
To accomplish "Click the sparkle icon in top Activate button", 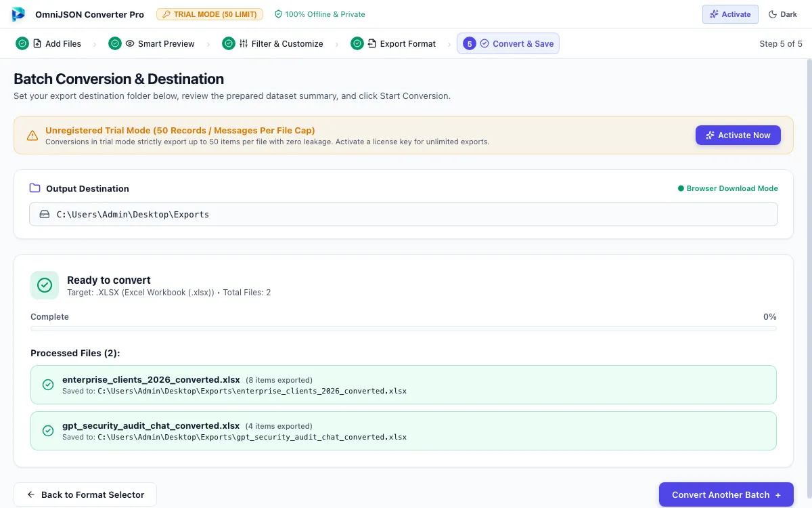I will (714, 14).
